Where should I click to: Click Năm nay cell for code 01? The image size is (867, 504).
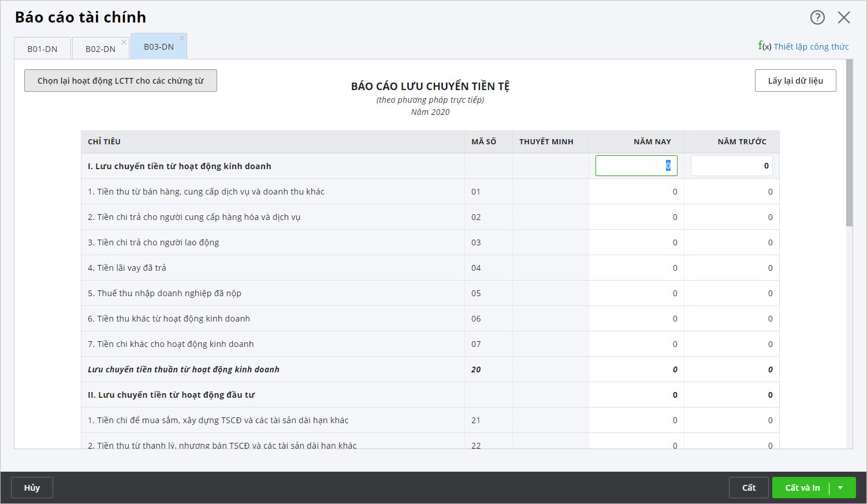(636, 192)
